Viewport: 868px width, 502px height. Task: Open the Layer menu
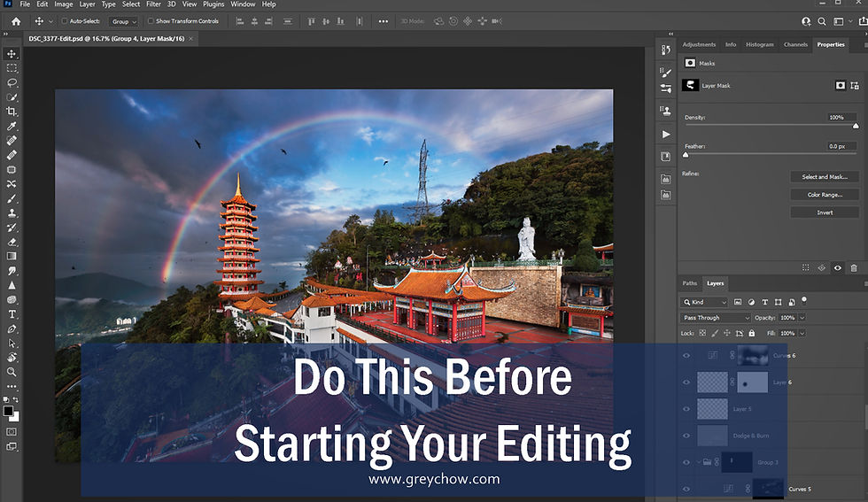pyautogui.click(x=87, y=4)
